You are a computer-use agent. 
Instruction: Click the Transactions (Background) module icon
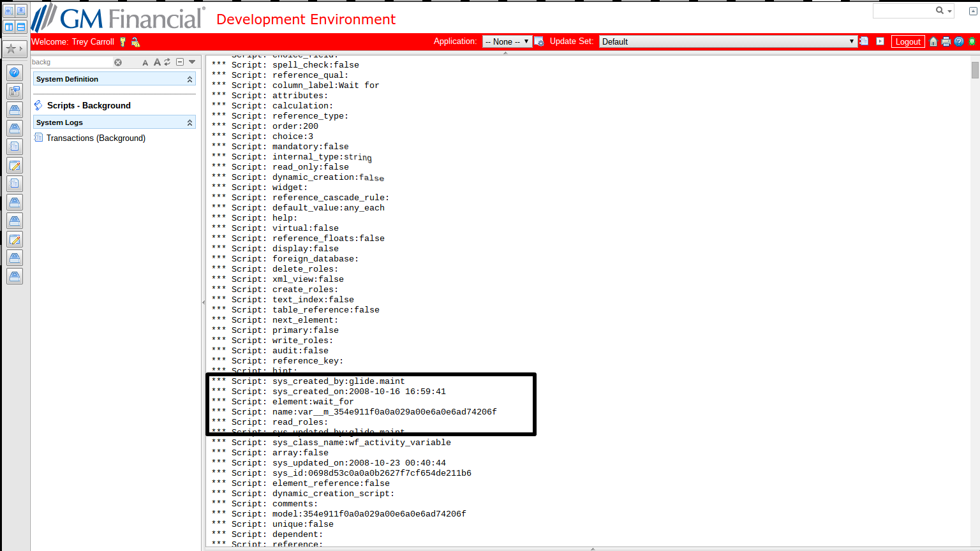[x=39, y=138]
